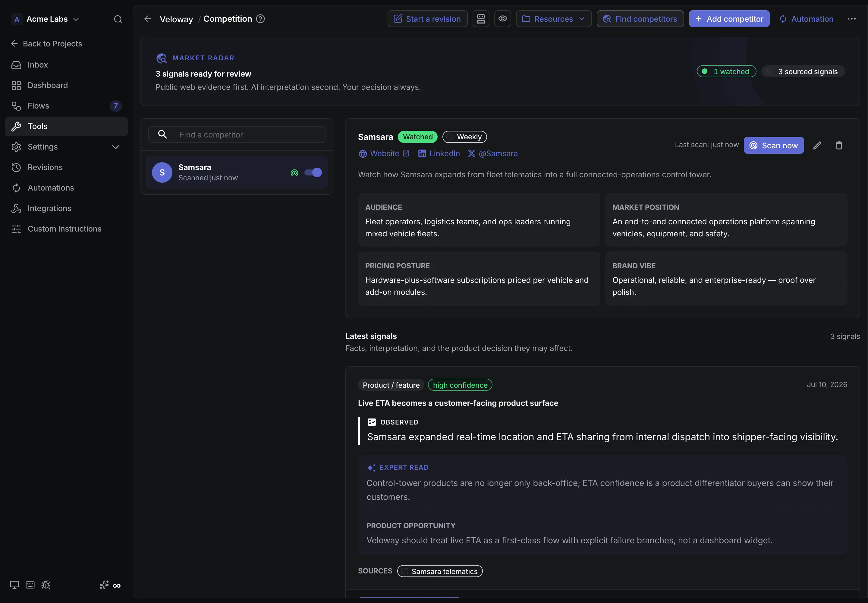Click the Flows count badge 7
868x603 pixels.
click(x=115, y=106)
